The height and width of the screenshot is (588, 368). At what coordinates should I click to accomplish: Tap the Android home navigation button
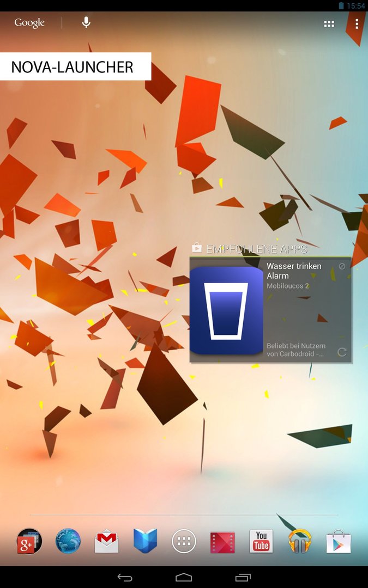[184, 577]
